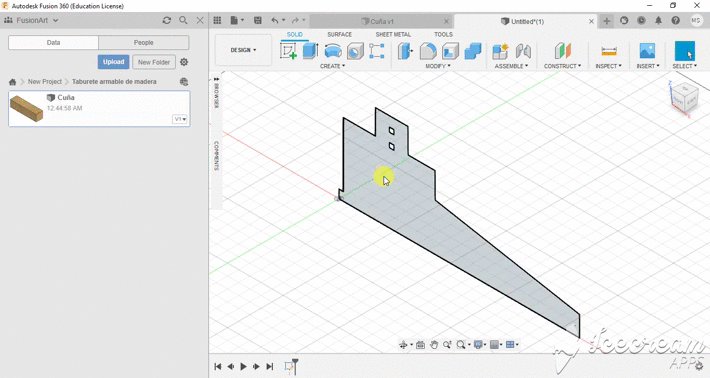Open data panel settings gear

click(184, 62)
